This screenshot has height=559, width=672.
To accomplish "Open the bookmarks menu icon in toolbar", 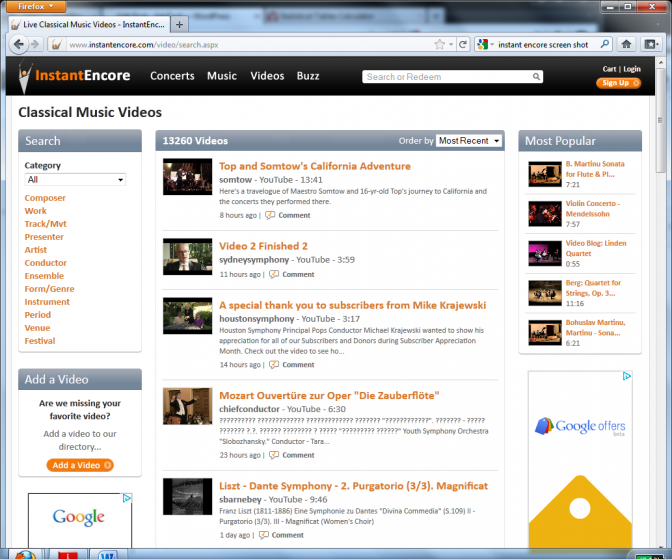I will tap(651, 44).
